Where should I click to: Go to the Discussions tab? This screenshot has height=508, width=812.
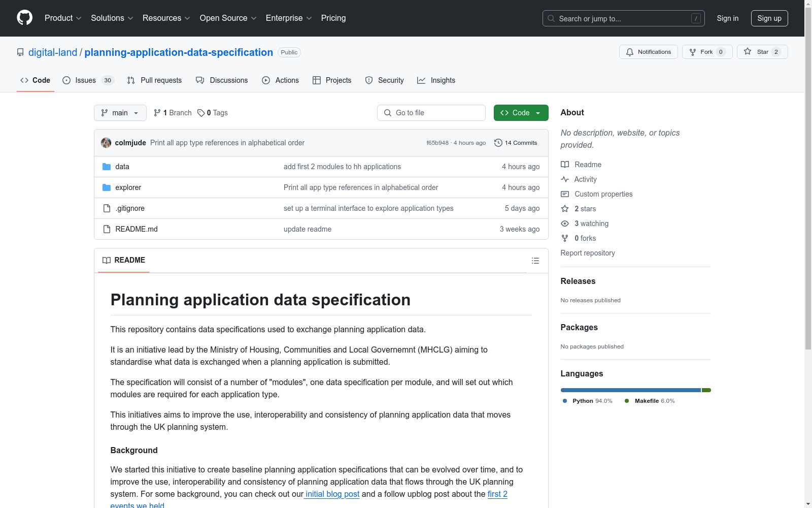(x=222, y=80)
